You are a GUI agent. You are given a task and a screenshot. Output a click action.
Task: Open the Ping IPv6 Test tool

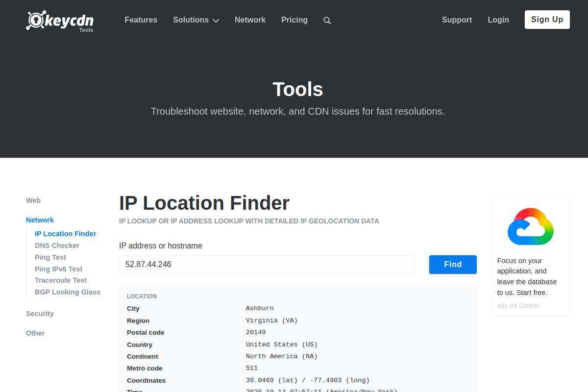click(59, 269)
